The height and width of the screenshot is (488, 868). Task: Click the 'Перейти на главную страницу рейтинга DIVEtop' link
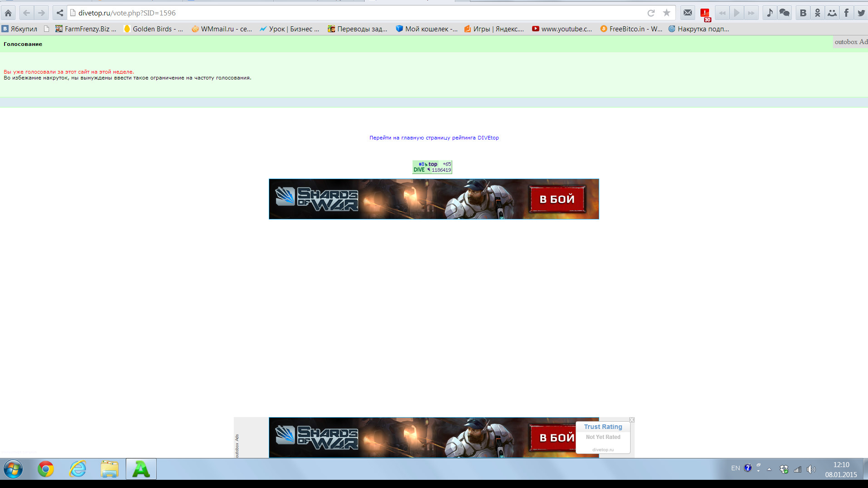[x=434, y=138]
